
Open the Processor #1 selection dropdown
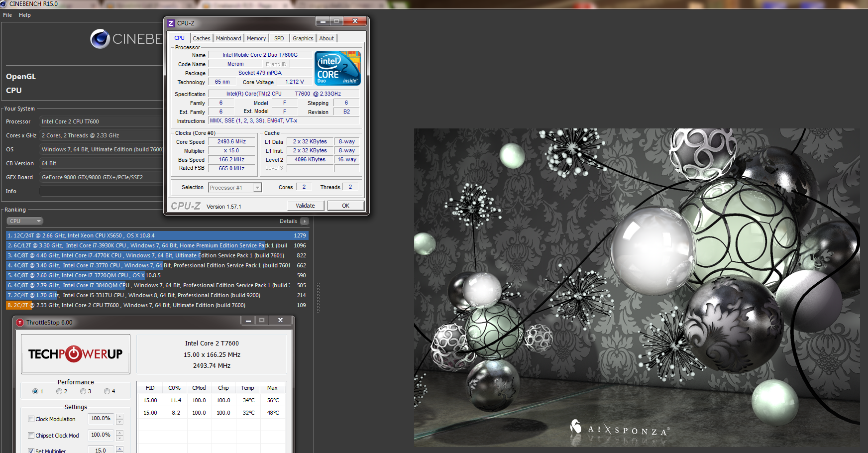pyautogui.click(x=257, y=188)
